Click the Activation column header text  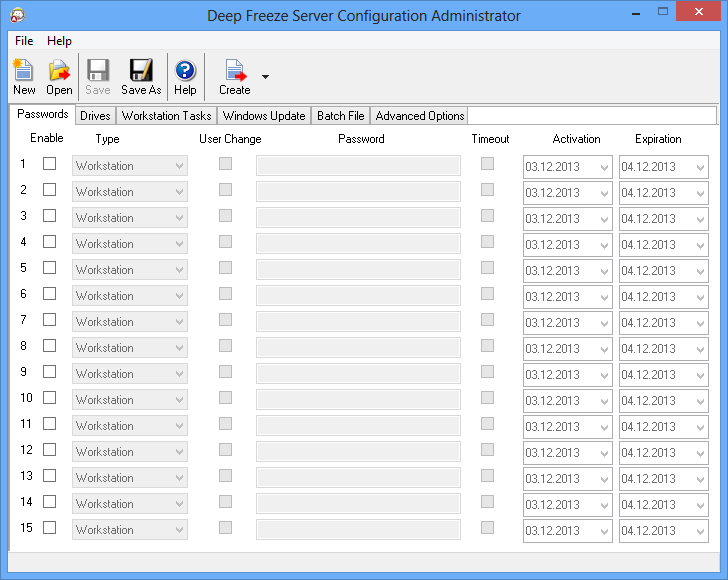click(x=576, y=139)
